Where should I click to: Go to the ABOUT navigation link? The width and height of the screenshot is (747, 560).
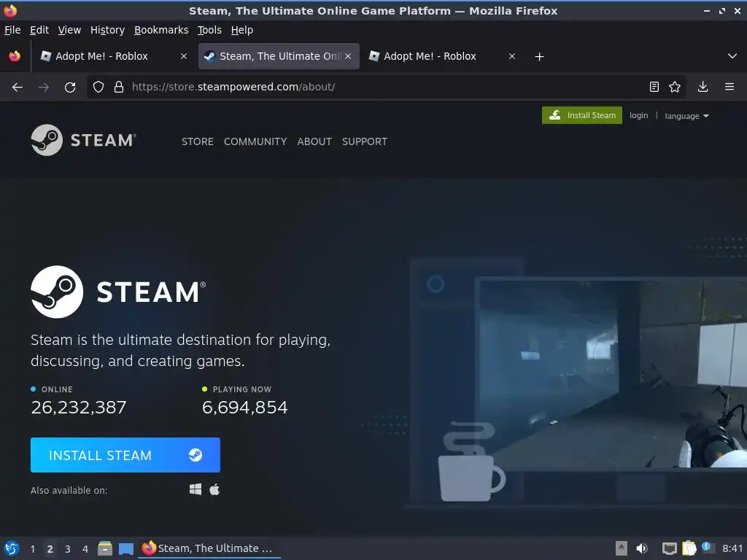[314, 141]
